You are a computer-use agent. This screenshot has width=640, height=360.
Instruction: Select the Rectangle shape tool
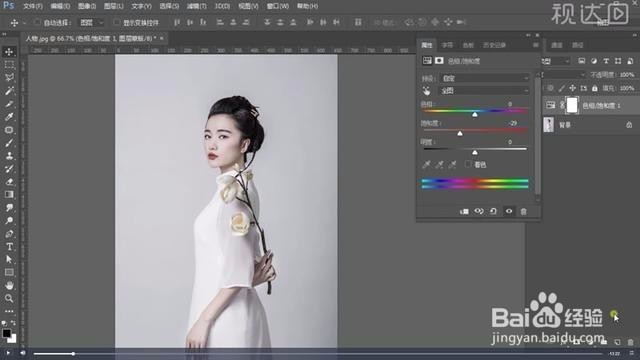(9, 272)
